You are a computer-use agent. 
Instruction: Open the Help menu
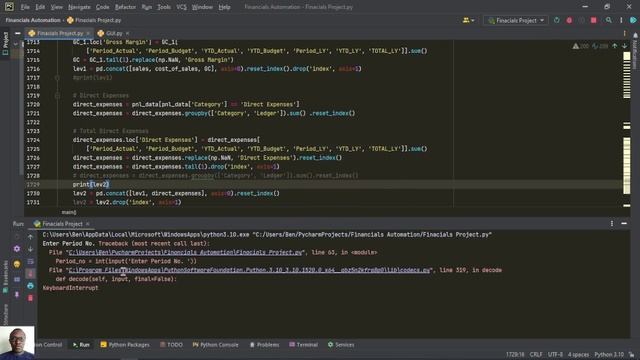pyautogui.click(x=224, y=7)
